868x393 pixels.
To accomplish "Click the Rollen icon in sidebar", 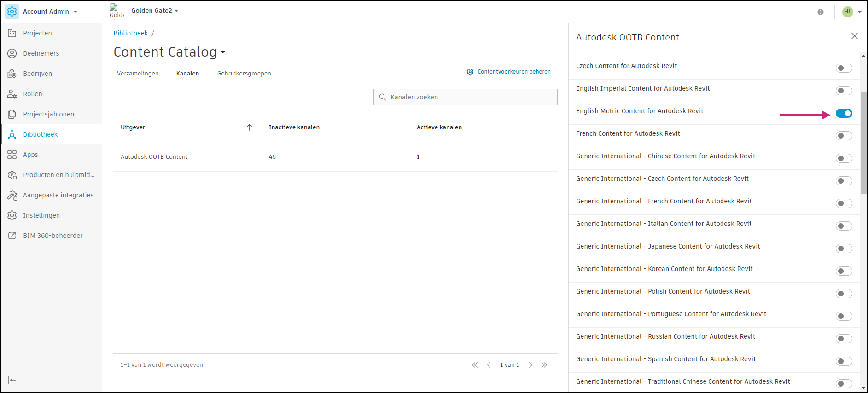I will coord(12,94).
